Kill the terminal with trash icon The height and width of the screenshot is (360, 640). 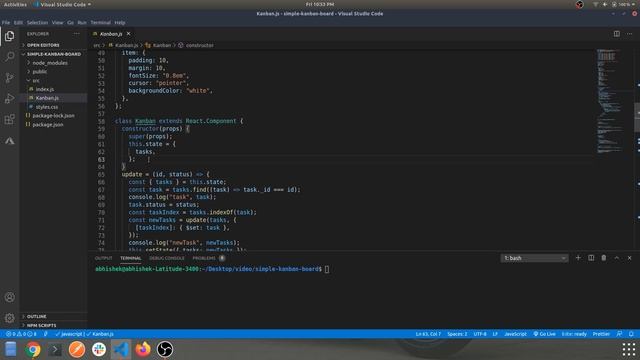click(x=604, y=258)
